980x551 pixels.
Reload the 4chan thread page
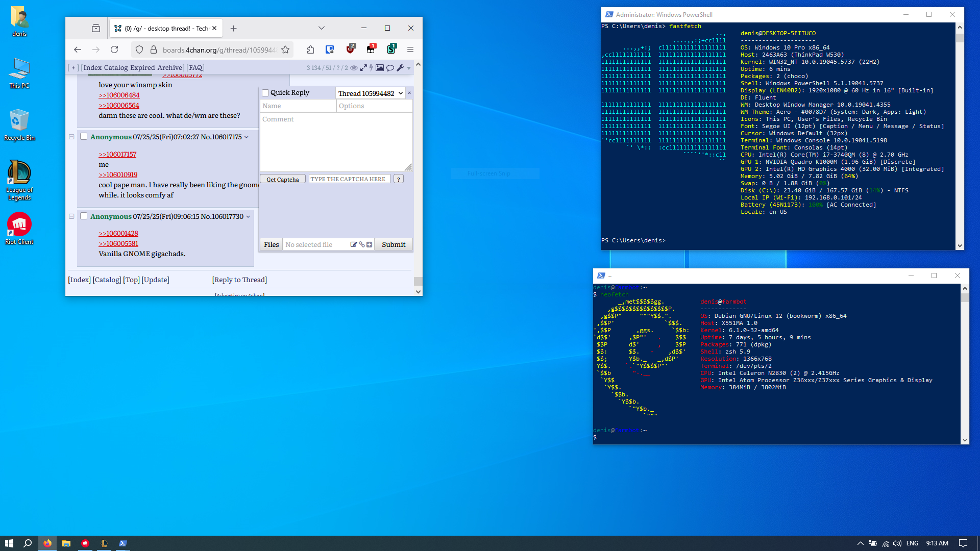114,49
